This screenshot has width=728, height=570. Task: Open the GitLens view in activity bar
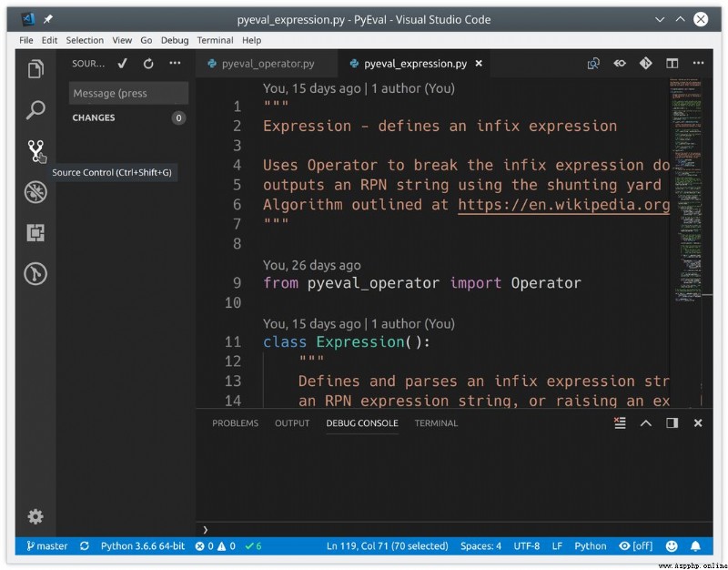coord(35,273)
